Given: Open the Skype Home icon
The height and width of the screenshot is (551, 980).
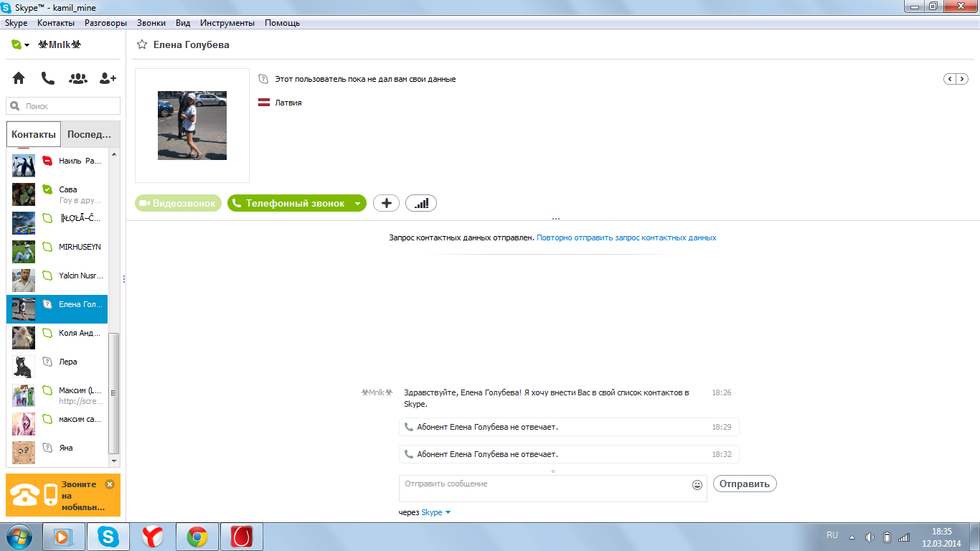Looking at the screenshot, I should 18,78.
